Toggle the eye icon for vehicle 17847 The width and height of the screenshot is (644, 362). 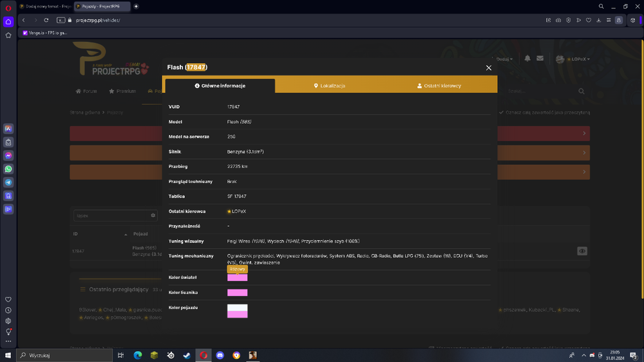582,251
